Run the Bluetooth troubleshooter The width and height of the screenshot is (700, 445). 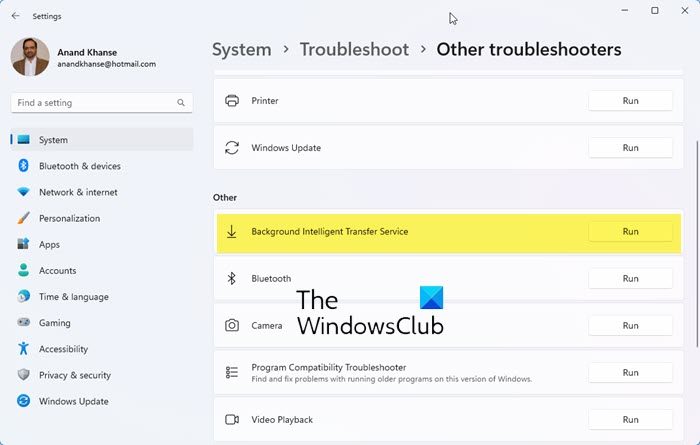(630, 279)
